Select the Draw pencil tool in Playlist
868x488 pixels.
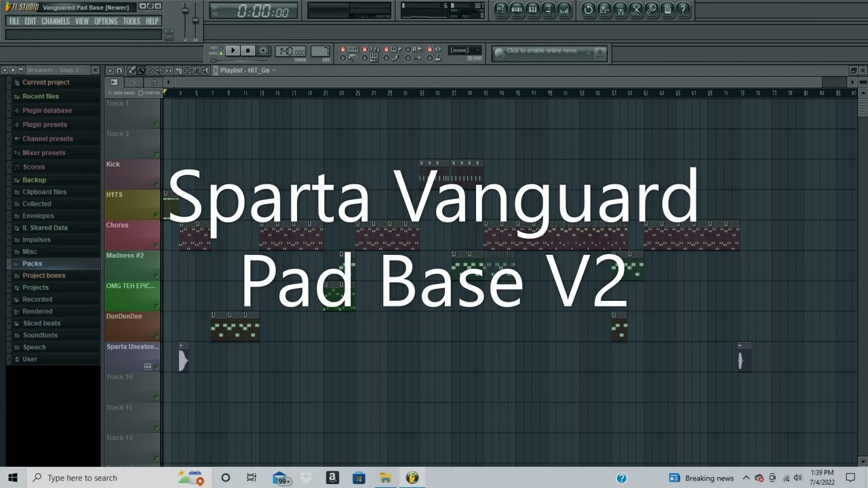(x=132, y=70)
